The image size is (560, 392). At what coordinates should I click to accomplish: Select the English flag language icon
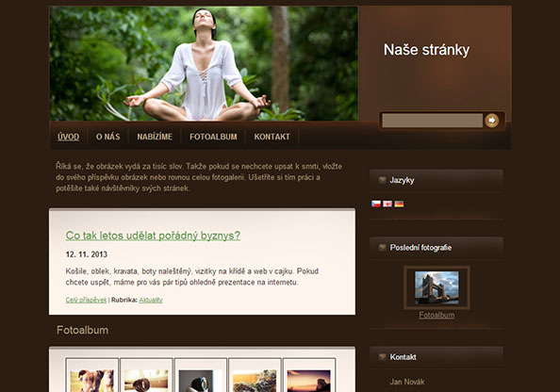pyautogui.click(x=387, y=204)
